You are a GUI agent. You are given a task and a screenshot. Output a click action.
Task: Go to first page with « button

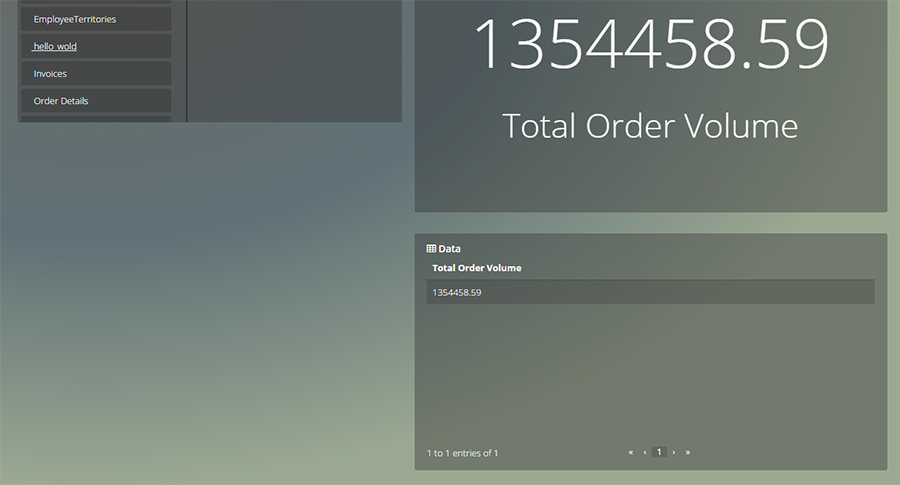(630, 452)
